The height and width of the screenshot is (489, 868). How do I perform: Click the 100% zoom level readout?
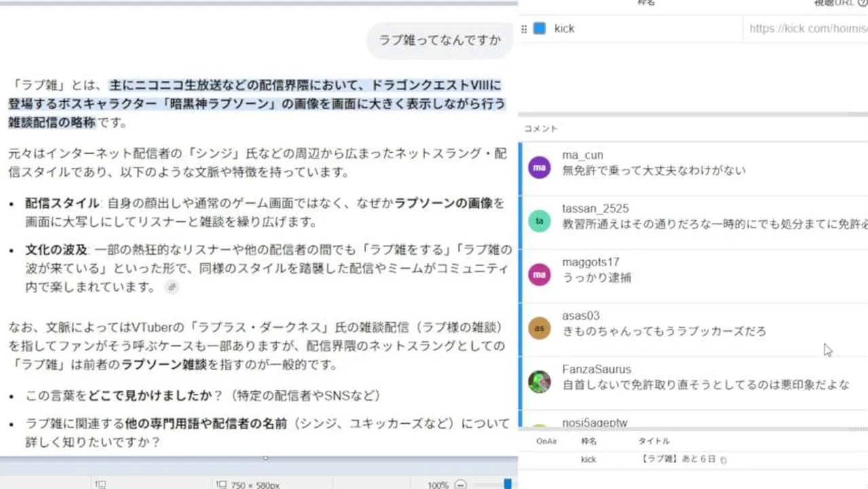[x=437, y=485]
